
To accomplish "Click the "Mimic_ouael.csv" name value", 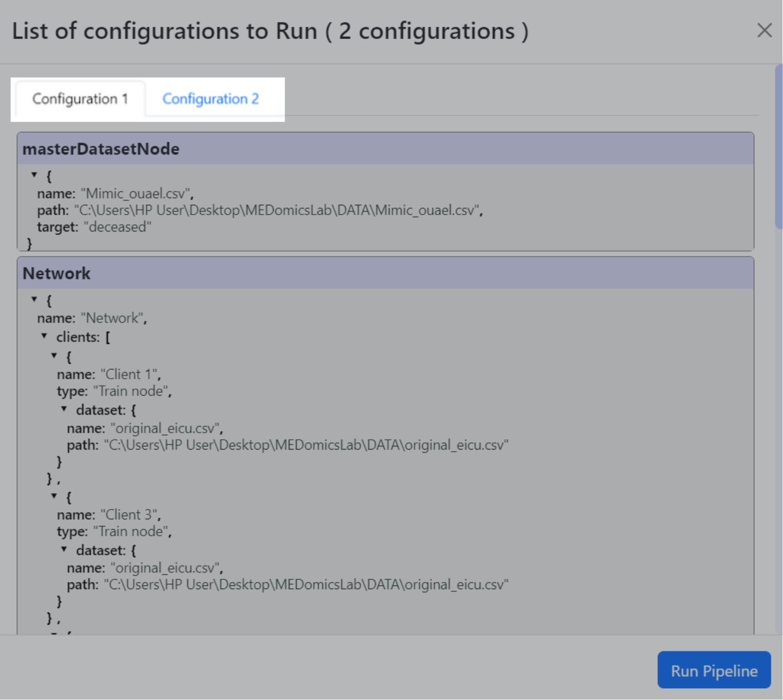I will tap(136, 193).
